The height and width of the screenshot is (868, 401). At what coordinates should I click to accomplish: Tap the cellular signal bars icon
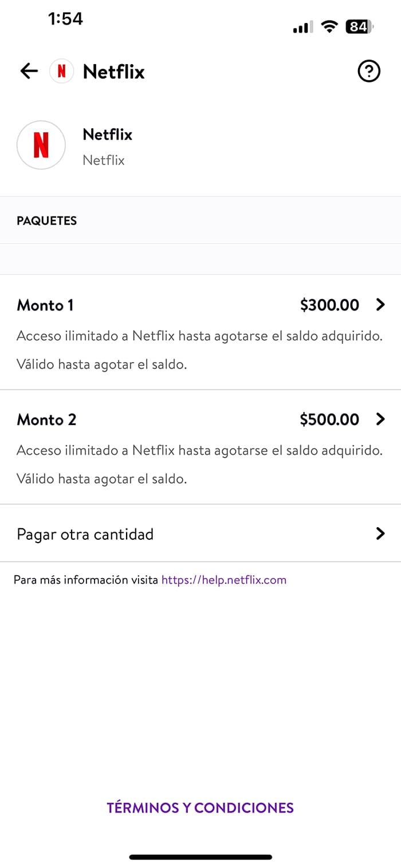tap(302, 27)
